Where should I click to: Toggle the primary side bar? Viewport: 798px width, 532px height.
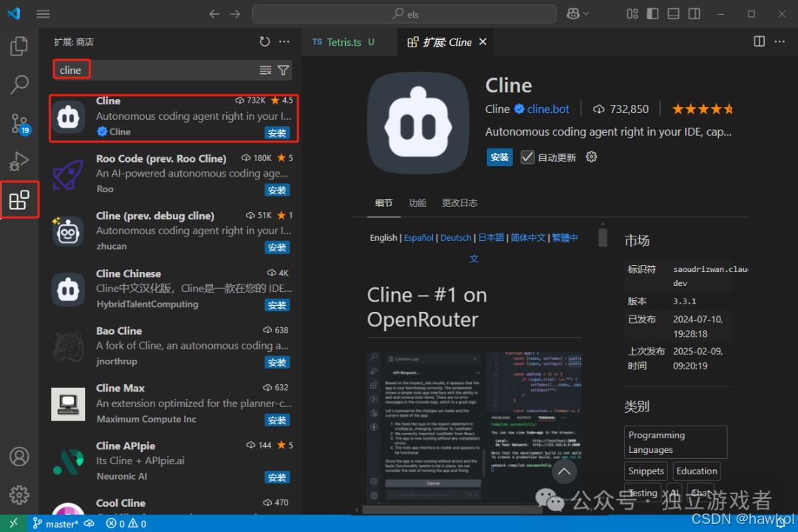(x=653, y=14)
